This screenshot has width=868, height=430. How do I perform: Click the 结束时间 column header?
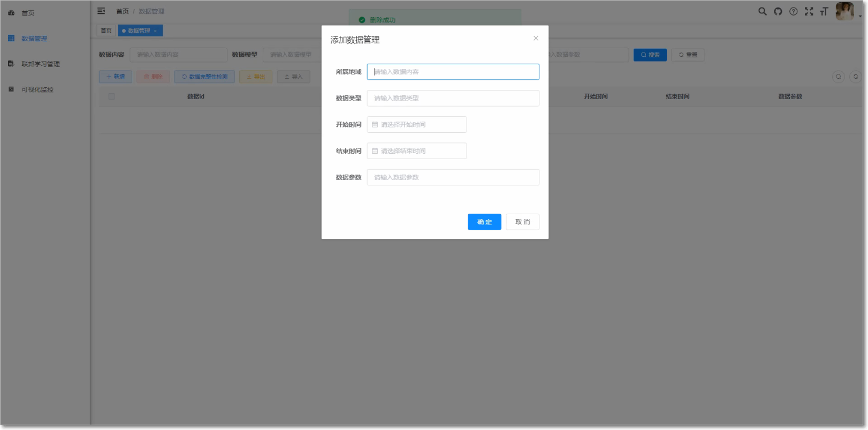(677, 96)
